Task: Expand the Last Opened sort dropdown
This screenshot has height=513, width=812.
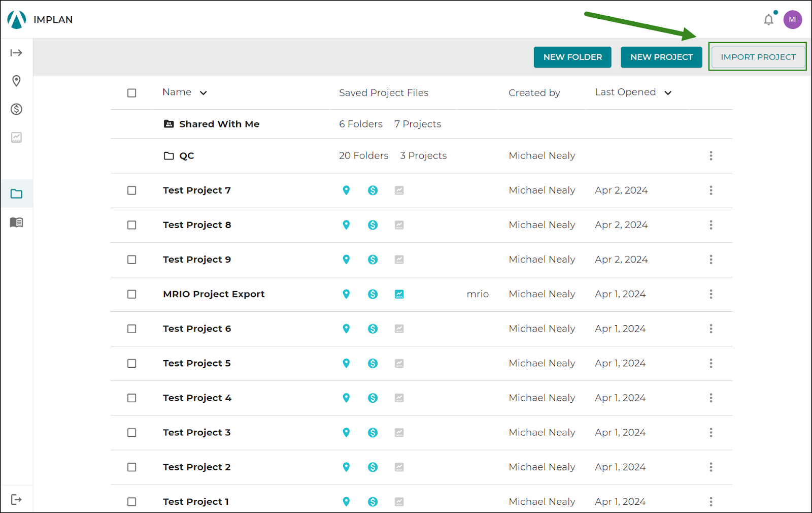Action: click(668, 93)
